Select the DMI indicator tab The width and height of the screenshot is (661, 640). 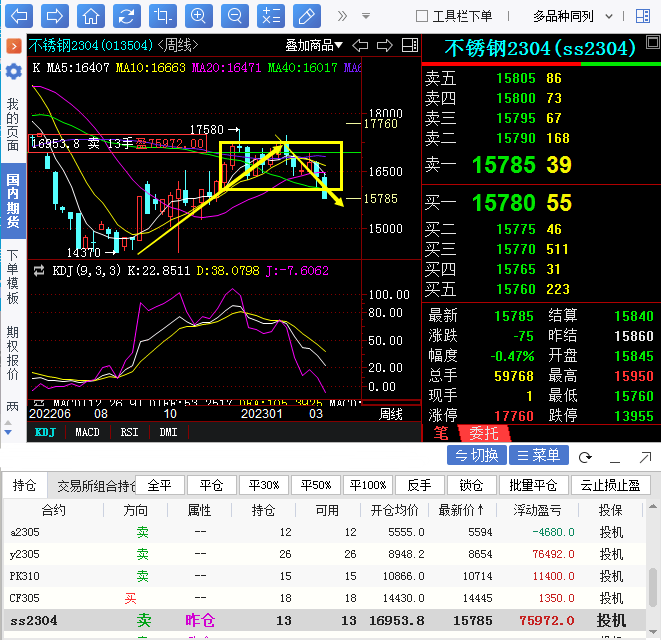(x=168, y=433)
